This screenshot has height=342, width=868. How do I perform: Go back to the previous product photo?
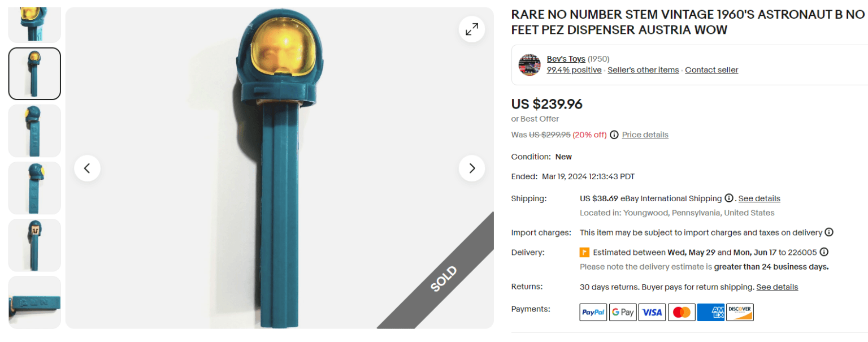click(x=87, y=168)
